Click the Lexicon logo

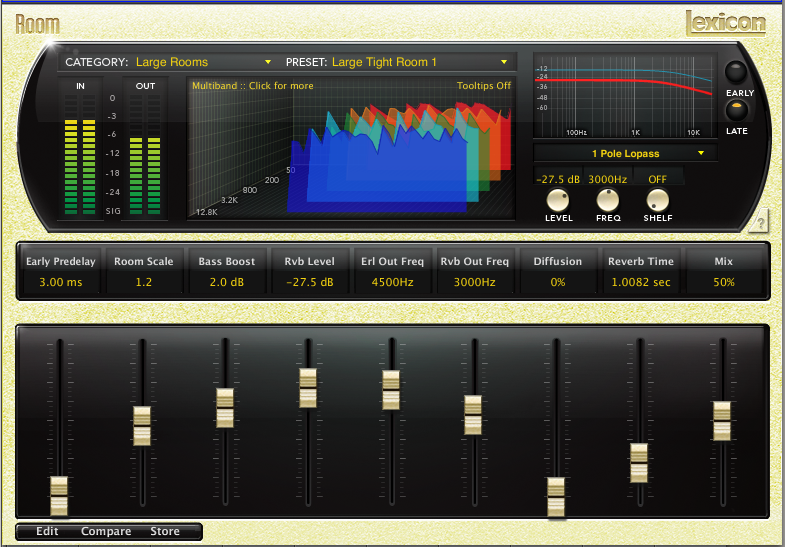click(x=726, y=23)
